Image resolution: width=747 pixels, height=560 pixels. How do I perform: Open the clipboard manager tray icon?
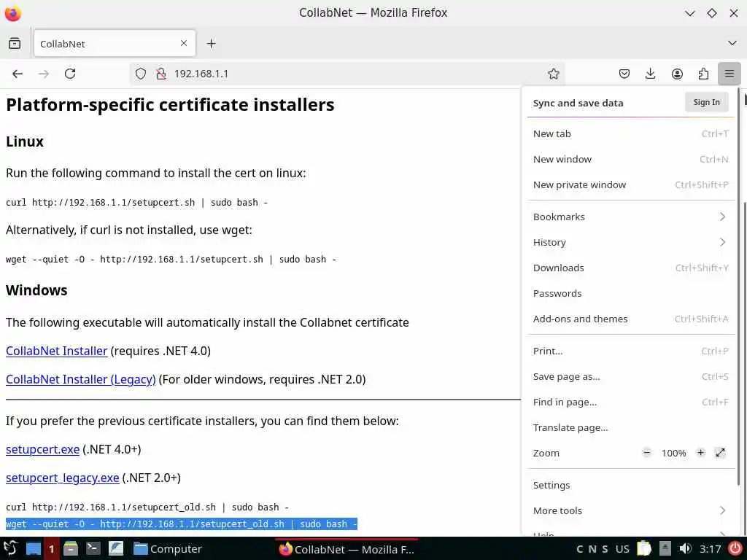[644, 548]
